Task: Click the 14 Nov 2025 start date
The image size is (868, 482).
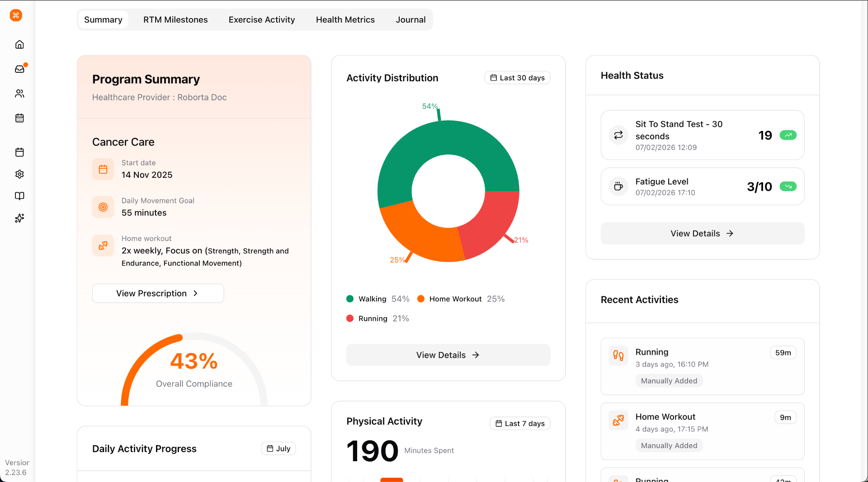Action: click(147, 175)
